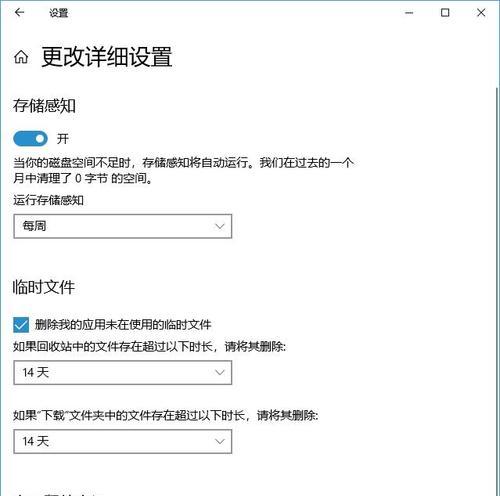Minimize the 设置 window
The width and height of the screenshot is (500, 496).
(x=409, y=13)
